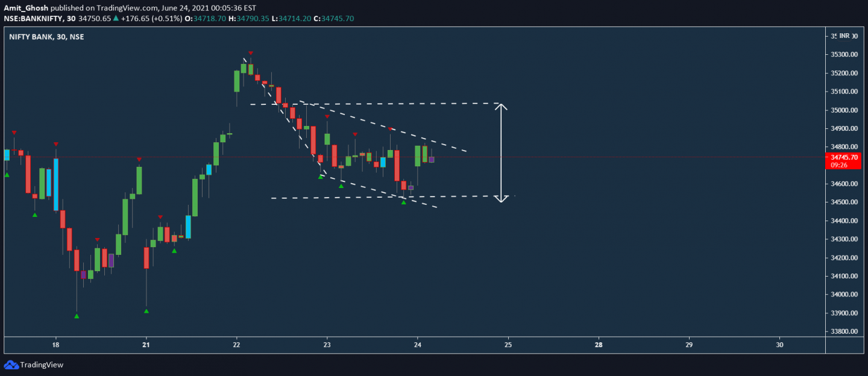The height and width of the screenshot is (376, 868).
Task: Select the June 24 date on the time axis
Action: pos(417,345)
